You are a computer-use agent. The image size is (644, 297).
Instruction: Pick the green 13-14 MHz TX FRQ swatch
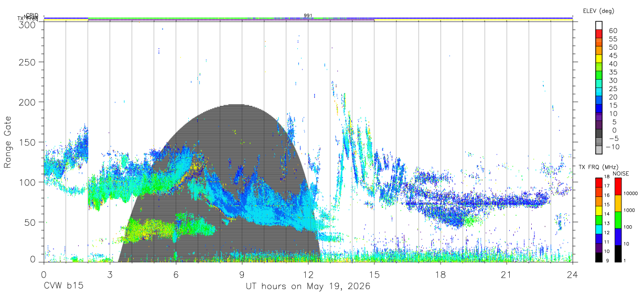pos(598,219)
